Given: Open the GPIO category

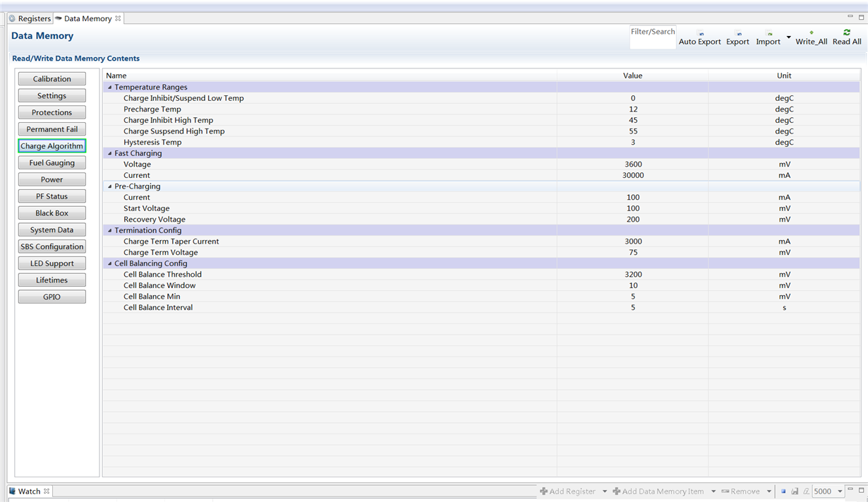Looking at the screenshot, I should 52,297.
